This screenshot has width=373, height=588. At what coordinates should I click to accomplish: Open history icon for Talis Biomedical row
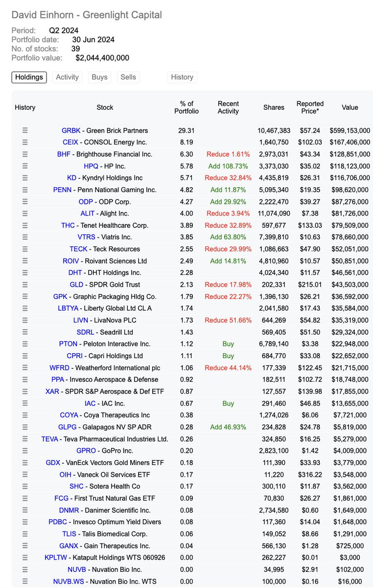[x=25, y=534]
